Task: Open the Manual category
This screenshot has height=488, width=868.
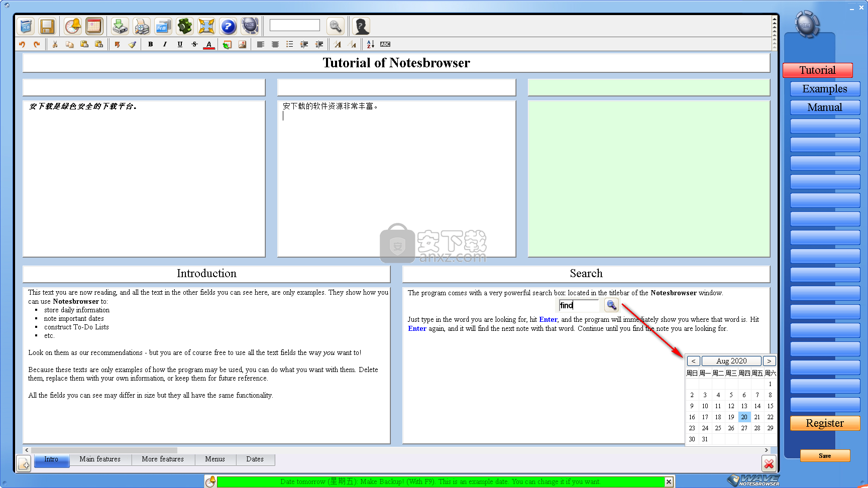Action: 825,107
